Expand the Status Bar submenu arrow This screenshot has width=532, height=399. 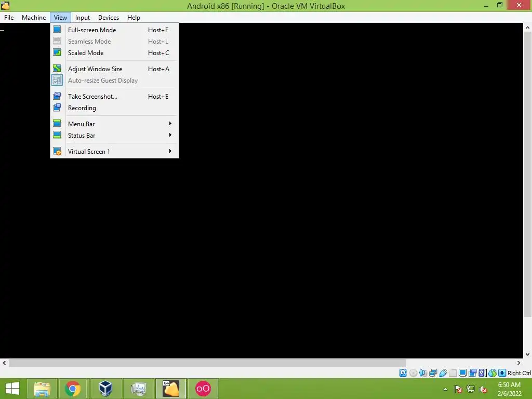[x=170, y=135]
